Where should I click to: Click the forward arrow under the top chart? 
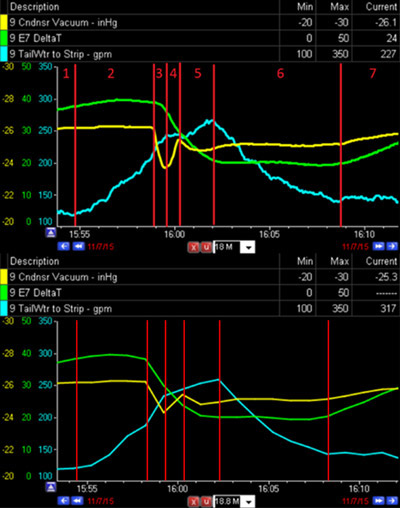point(392,246)
